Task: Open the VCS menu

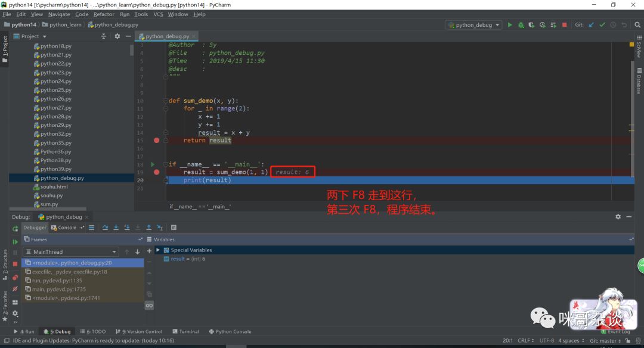Action: [158, 14]
